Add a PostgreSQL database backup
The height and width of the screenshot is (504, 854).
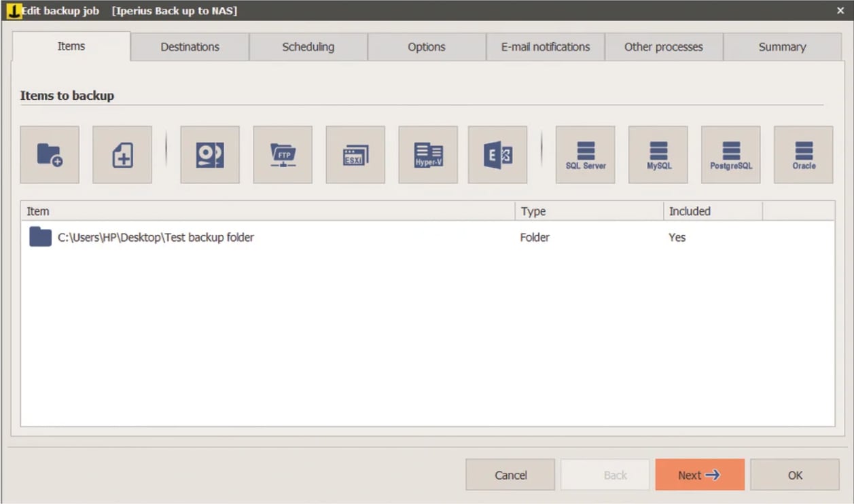click(x=731, y=154)
